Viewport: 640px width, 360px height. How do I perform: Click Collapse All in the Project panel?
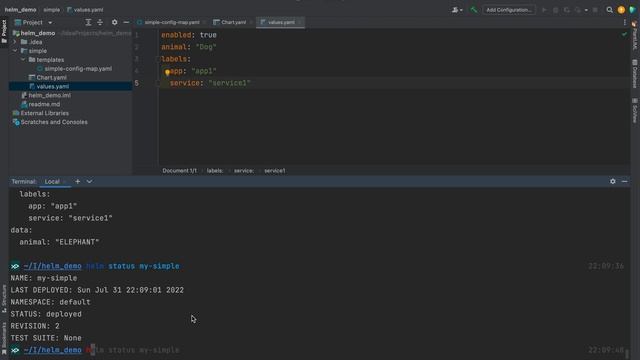coord(100,22)
